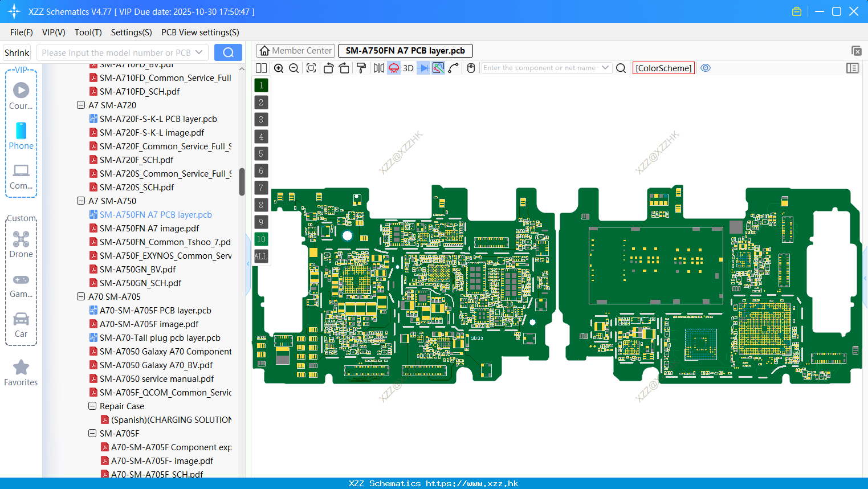Collapse the SM-A705F subfolder
This screenshot has width=868, height=489.
tap(92, 433)
